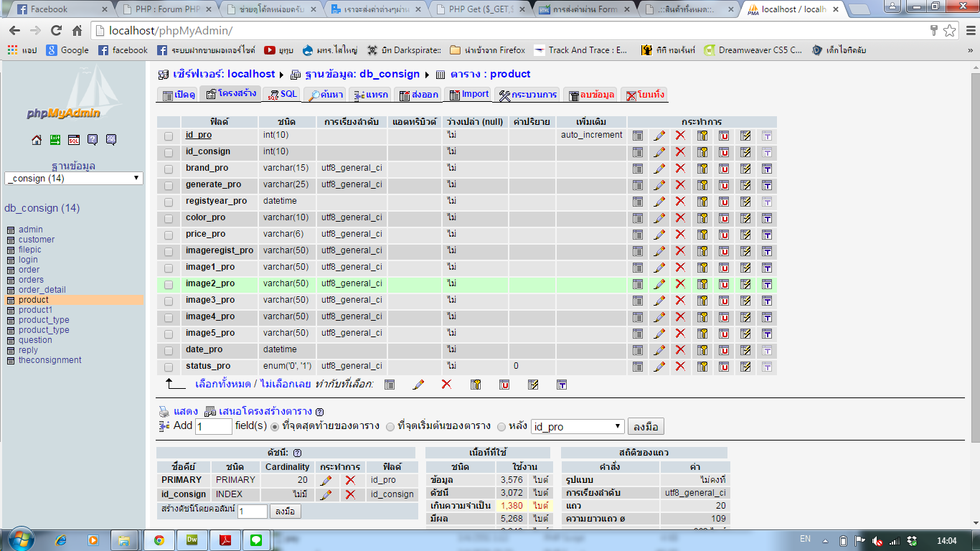Set primary key on generate_pro field
The height and width of the screenshot is (551, 980).
pyautogui.click(x=702, y=184)
